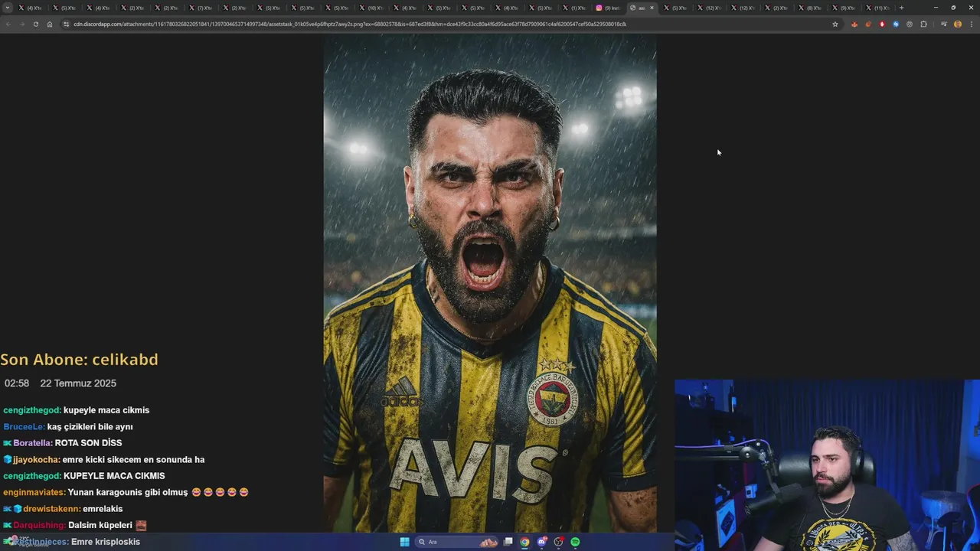Screen dimensions: 980x551
Task: Click message 'KUPEYLE MACA CIKMIS'
Action: [x=114, y=476]
